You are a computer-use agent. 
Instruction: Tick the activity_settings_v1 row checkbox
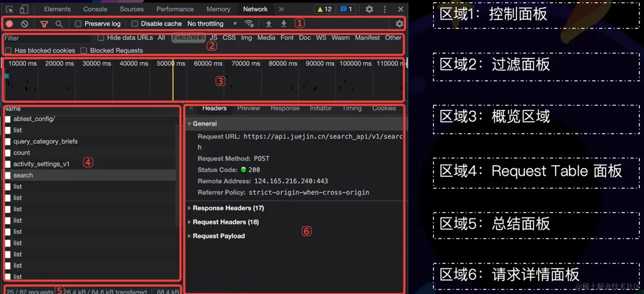tap(8, 164)
